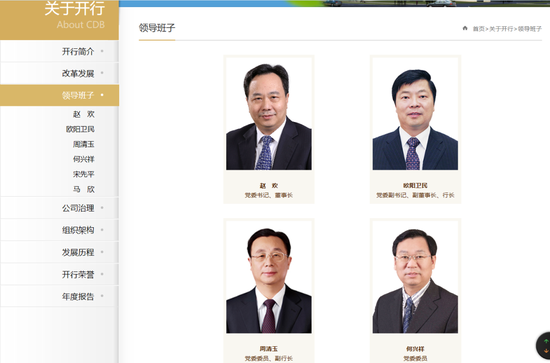The image size is (550, 363).
Task: Open the 改革发展 sidebar menu item
Action: 59,73
